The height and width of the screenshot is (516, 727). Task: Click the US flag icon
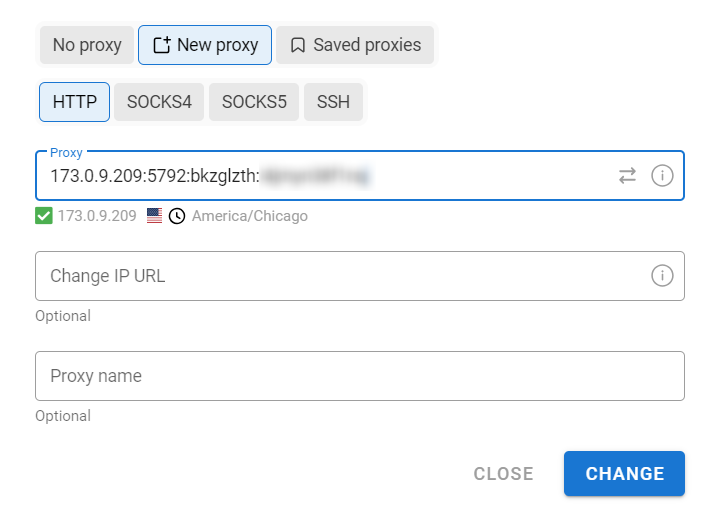click(x=154, y=216)
